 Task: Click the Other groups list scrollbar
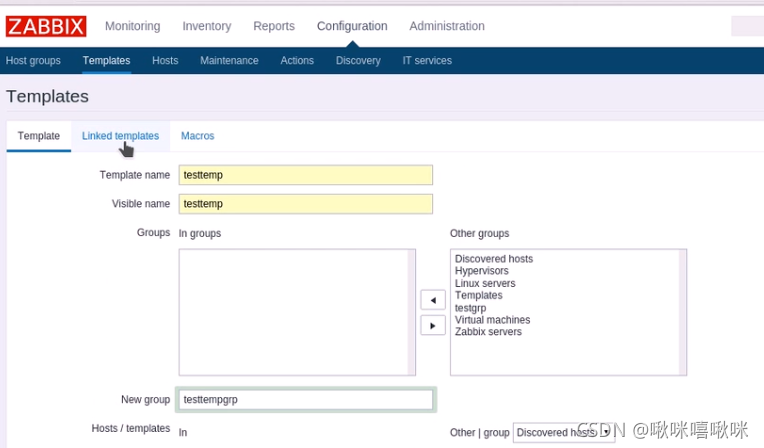click(x=683, y=312)
